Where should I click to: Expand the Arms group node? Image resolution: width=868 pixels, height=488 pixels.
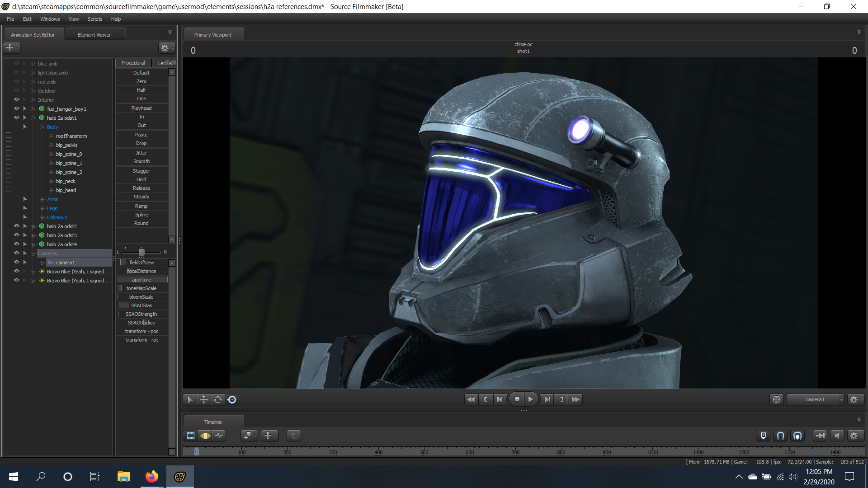click(x=42, y=199)
